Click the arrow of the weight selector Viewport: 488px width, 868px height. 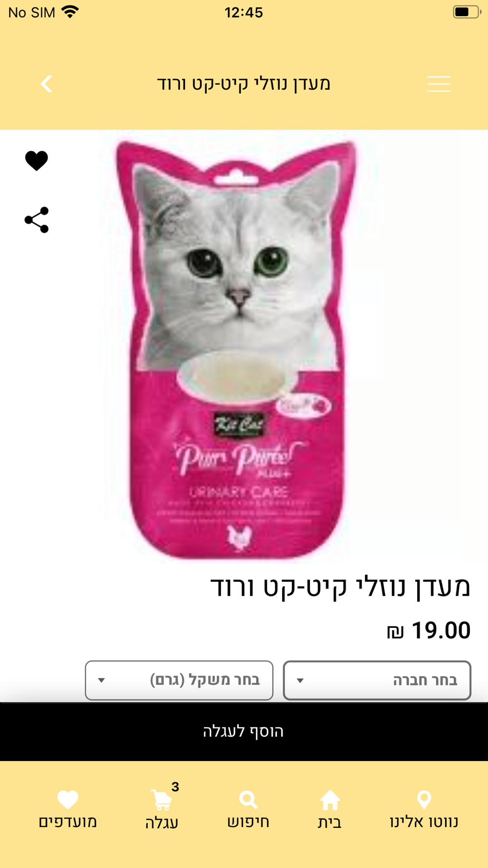(x=102, y=681)
